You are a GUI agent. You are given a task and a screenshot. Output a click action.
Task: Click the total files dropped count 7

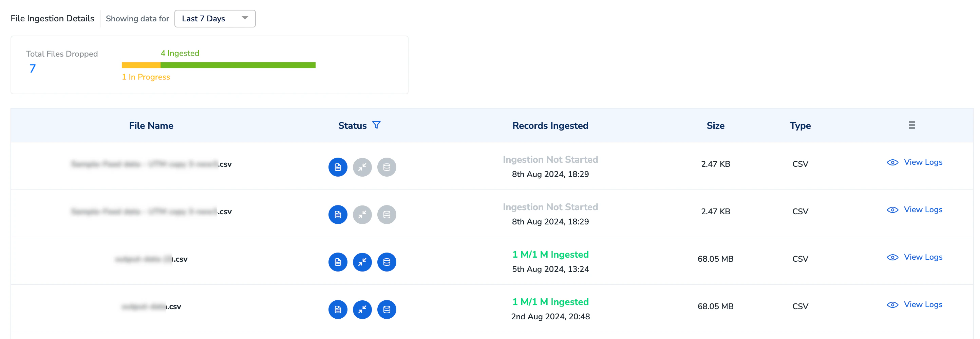[33, 68]
